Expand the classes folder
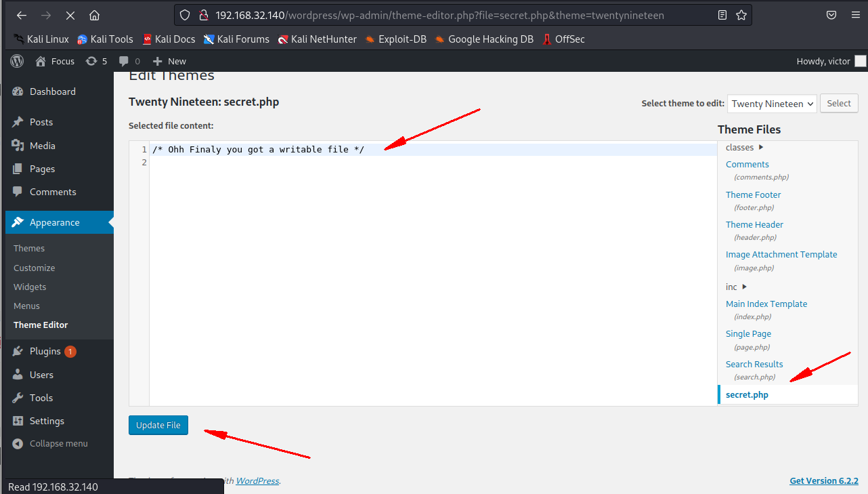The height and width of the screenshot is (494, 868). coord(744,147)
